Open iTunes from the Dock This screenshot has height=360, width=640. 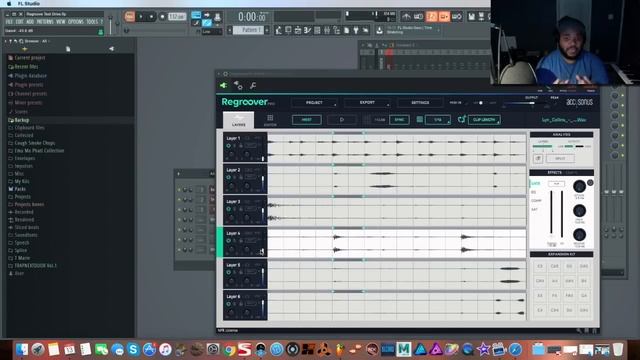click(x=165, y=349)
